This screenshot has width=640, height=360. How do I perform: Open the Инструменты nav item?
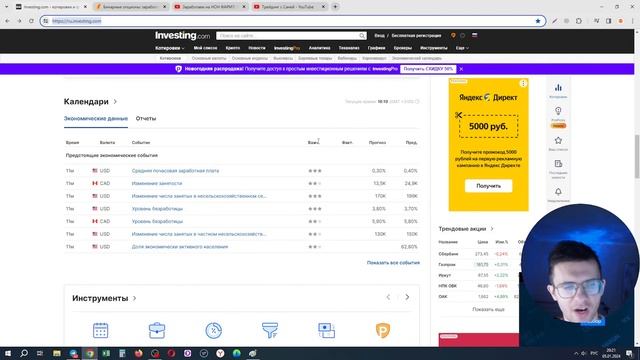(433, 48)
